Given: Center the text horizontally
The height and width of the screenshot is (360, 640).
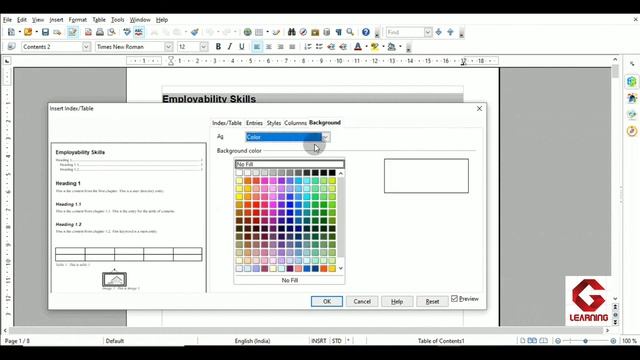Looking at the screenshot, I should [x=269, y=47].
